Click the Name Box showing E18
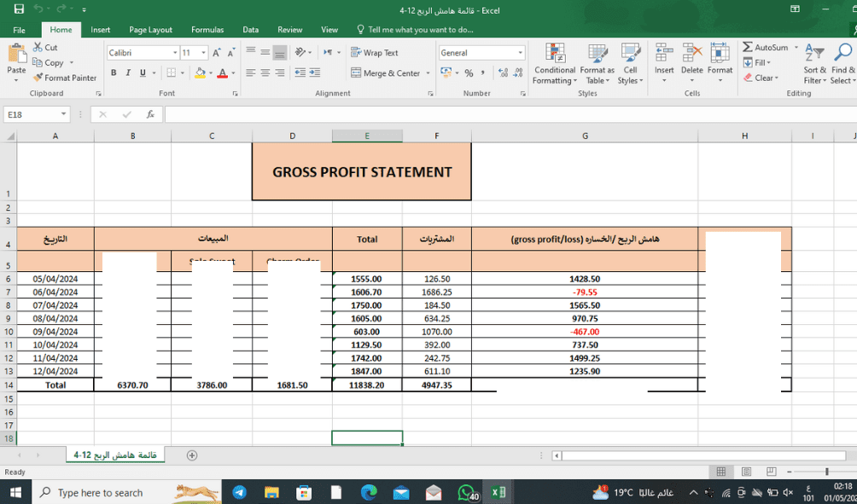Image resolution: width=857 pixels, height=504 pixels. (x=37, y=114)
